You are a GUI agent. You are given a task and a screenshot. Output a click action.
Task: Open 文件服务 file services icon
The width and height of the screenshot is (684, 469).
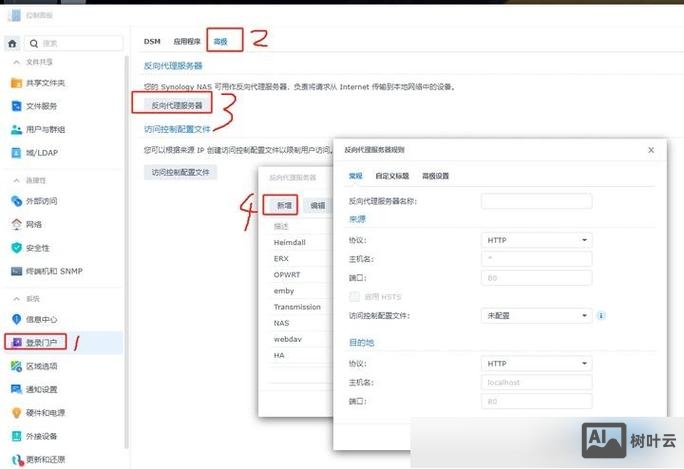[16, 106]
